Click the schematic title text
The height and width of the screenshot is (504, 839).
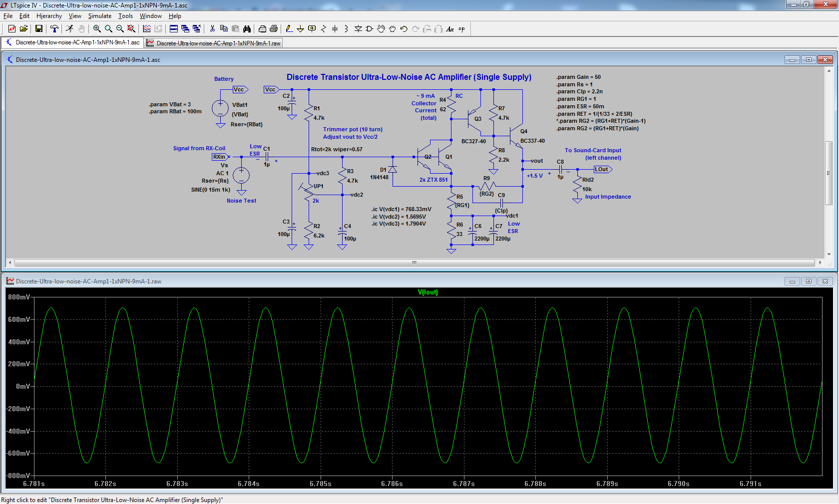(409, 77)
